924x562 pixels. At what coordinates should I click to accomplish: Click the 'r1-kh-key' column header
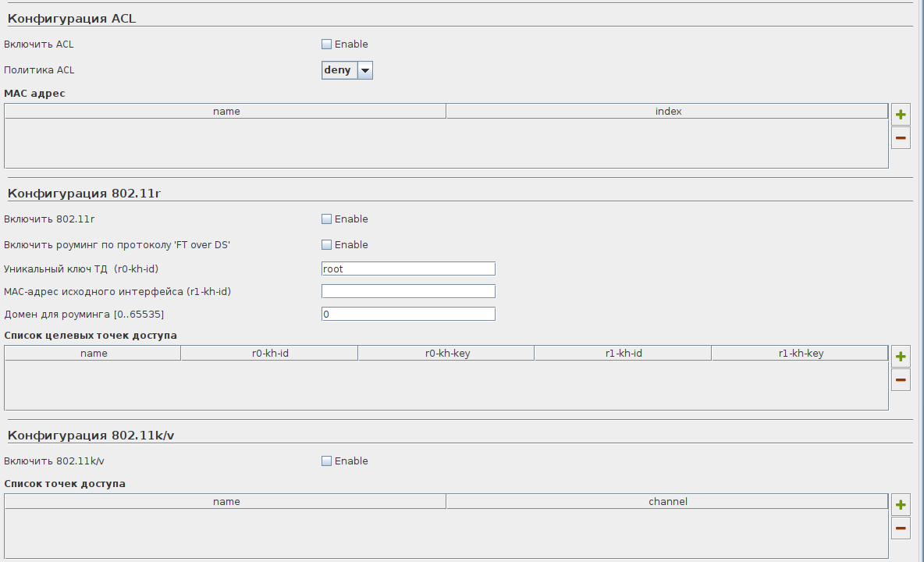tap(801, 354)
